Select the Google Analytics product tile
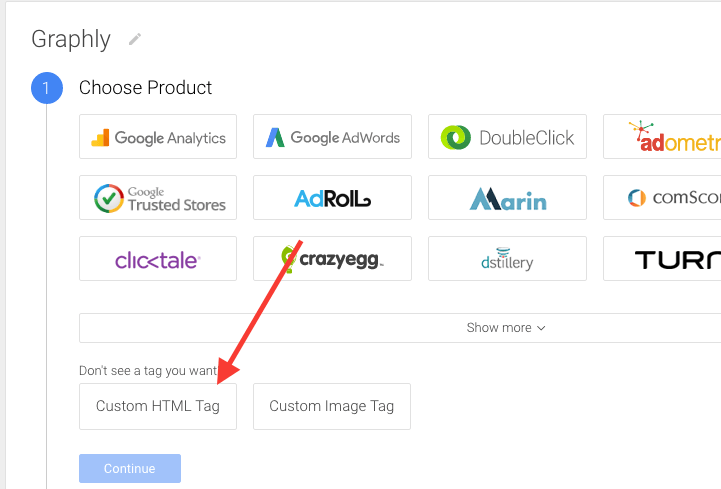 pos(158,137)
